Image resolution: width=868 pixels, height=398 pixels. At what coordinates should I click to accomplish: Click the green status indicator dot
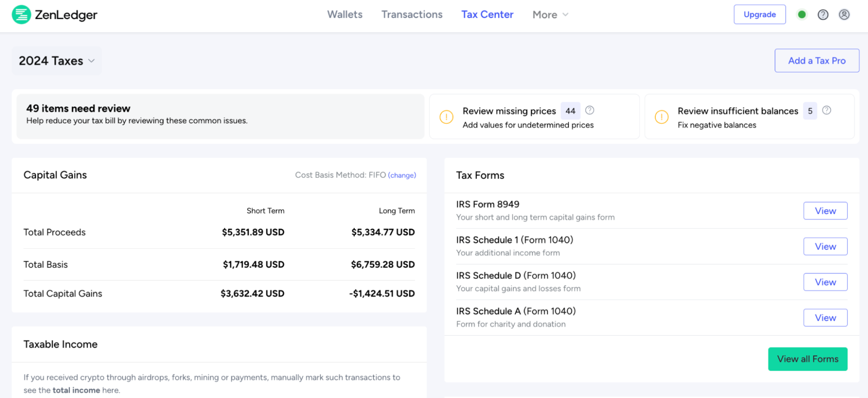pyautogui.click(x=802, y=14)
